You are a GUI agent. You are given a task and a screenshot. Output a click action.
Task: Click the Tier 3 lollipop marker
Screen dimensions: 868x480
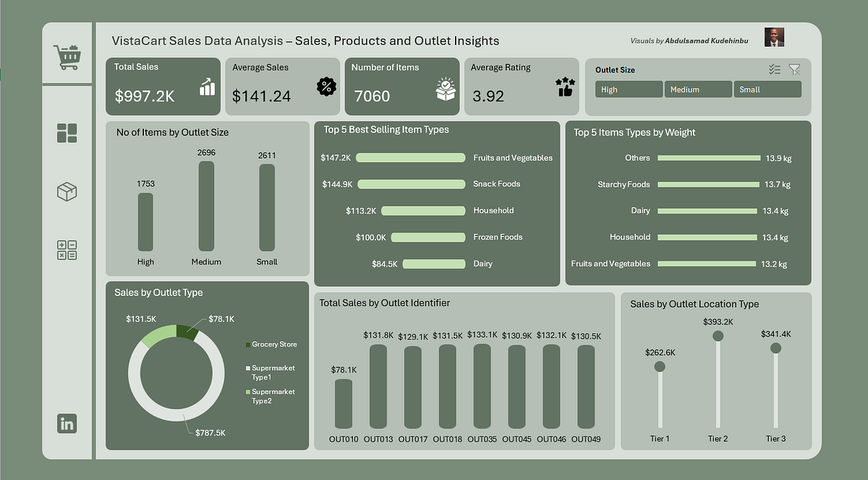pyautogui.click(x=775, y=348)
